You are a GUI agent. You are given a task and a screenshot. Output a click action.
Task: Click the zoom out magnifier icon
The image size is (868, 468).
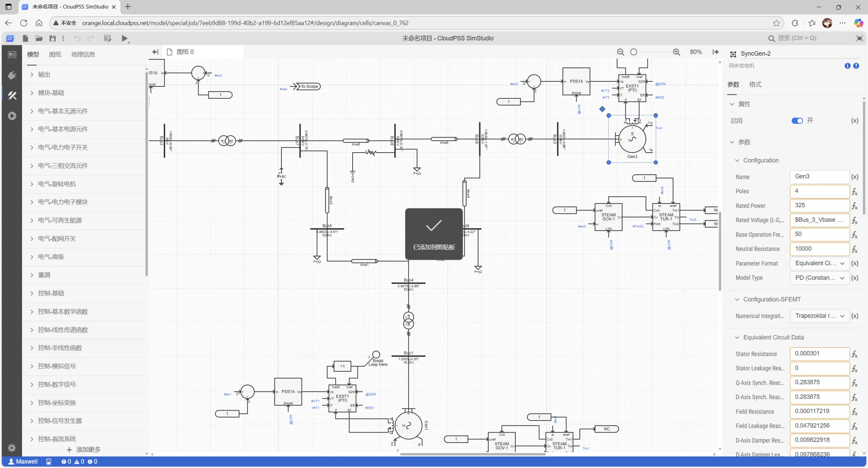620,52
